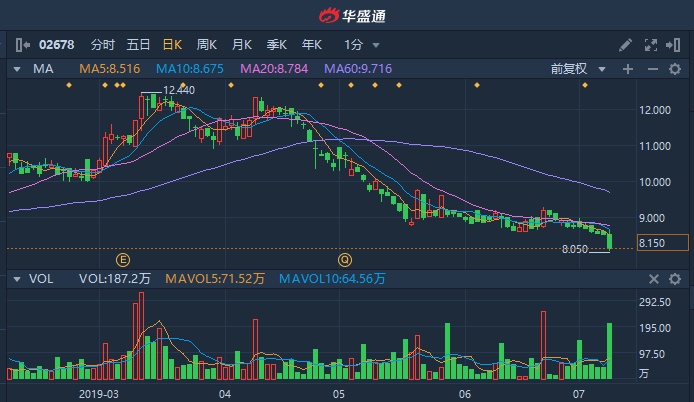Click the plus zoom-in icon on MA bar

click(x=628, y=69)
